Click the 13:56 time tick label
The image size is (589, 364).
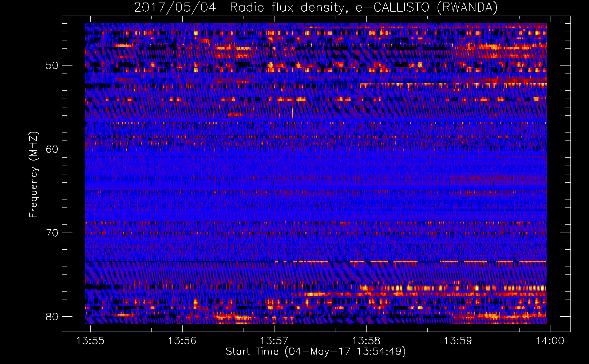(182, 341)
